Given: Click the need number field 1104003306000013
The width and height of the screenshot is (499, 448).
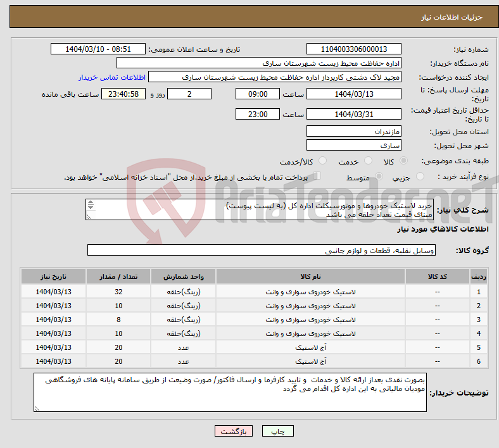Looking at the screenshot, I should pyautogui.click(x=353, y=49).
